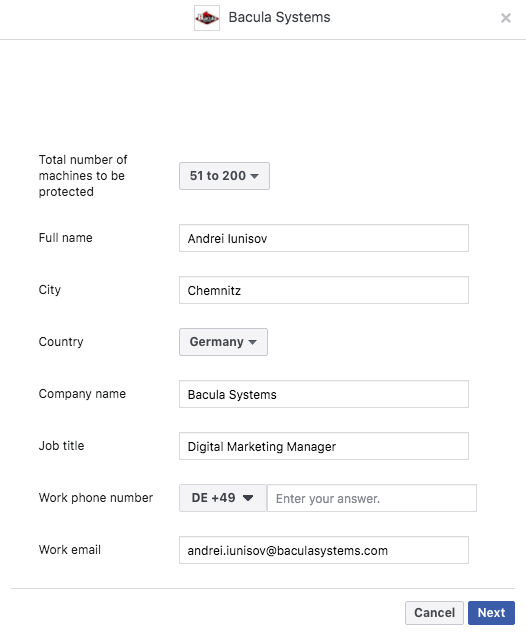526x635 pixels.
Task: Click the Country field label
Action: [61, 342]
